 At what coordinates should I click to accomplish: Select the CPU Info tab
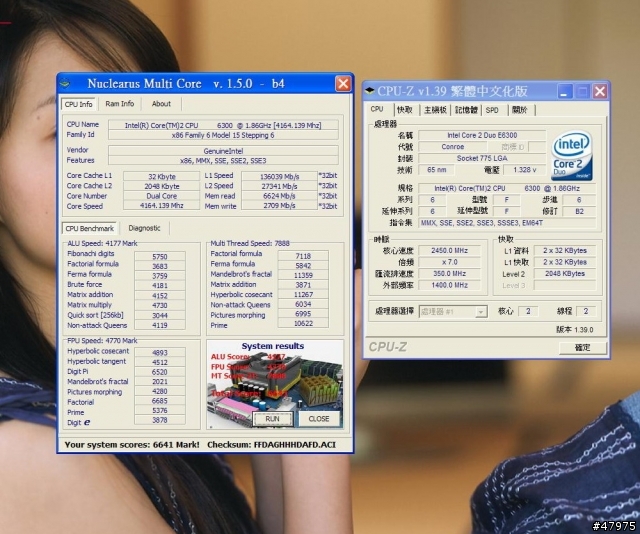(x=79, y=104)
